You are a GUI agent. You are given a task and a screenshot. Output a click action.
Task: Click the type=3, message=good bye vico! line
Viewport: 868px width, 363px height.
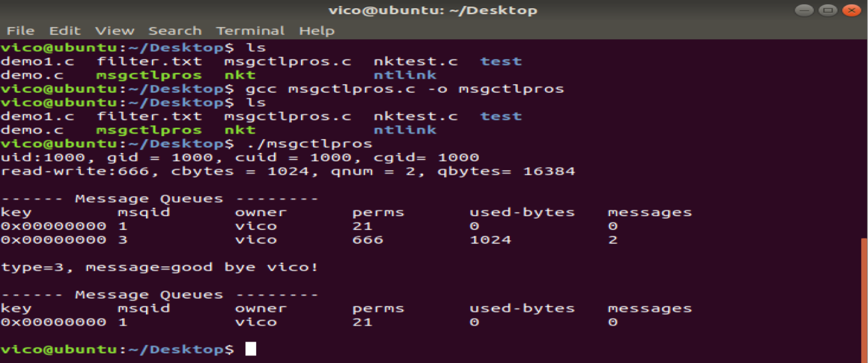[159, 267]
